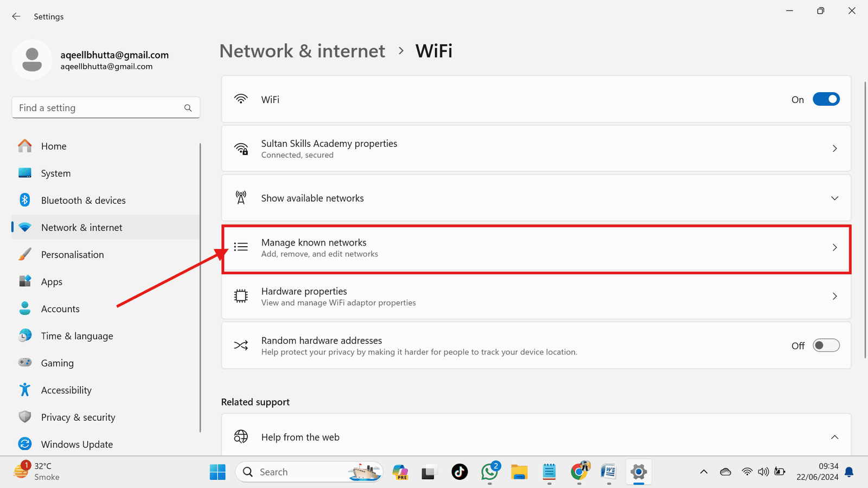Viewport: 868px width, 488px height.
Task: Select the Gaming settings section
Action: coord(57,363)
